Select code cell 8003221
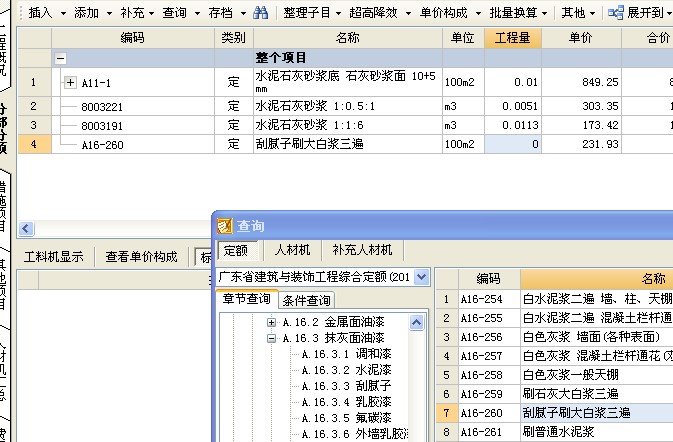The width and height of the screenshot is (673, 442). click(x=133, y=106)
